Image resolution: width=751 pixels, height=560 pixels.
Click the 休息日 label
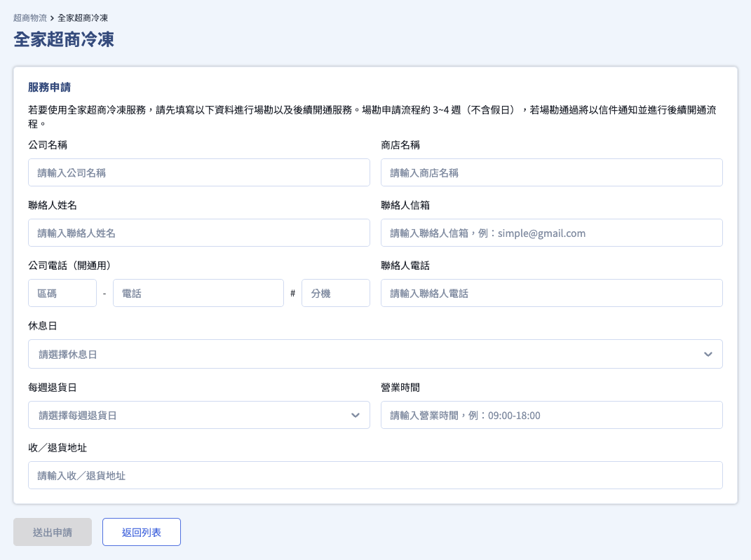click(43, 326)
